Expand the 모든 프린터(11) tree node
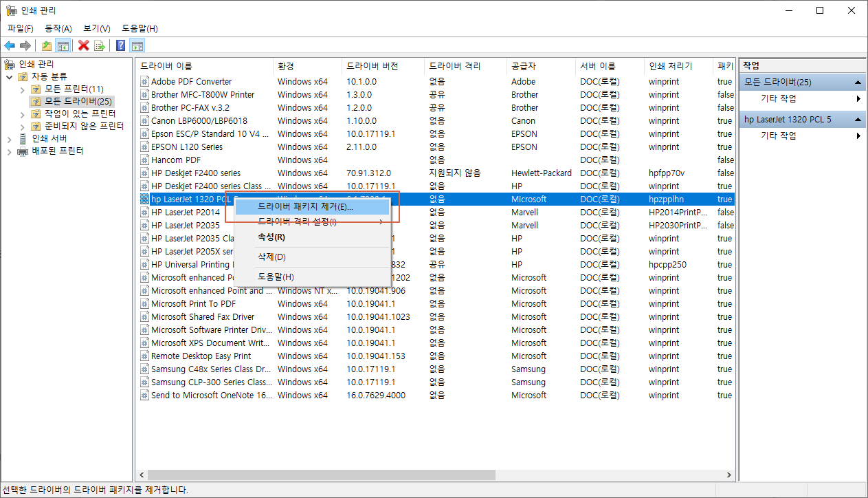The height and width of the screenshot is (498, 868). 22,89
